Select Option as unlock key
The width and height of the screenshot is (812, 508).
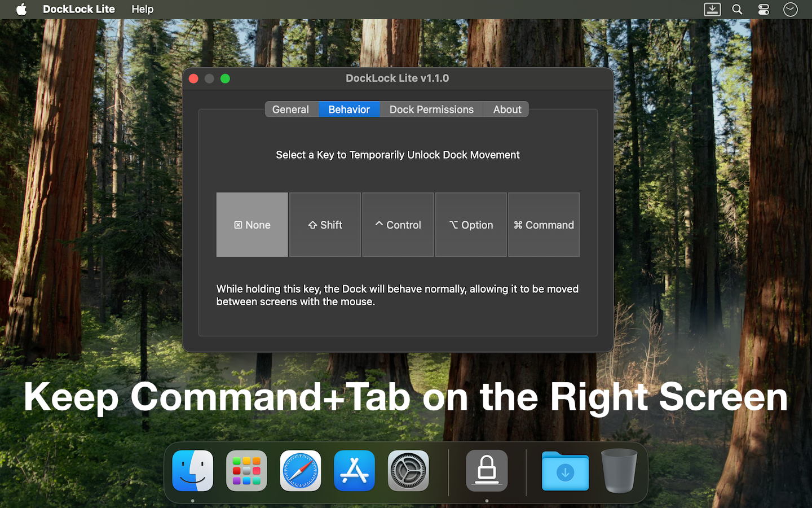pos(471,225)
